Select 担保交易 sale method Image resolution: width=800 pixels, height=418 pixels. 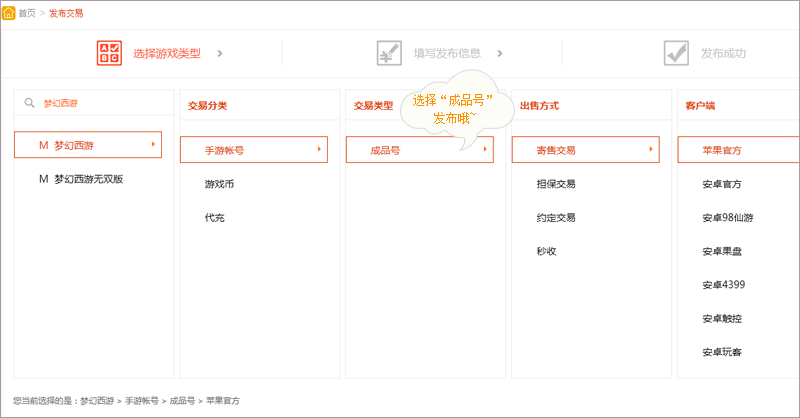[x=555, y=184]
